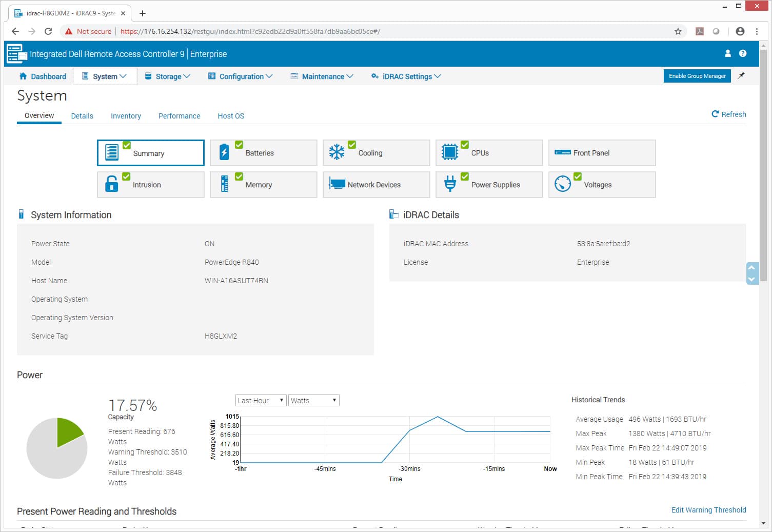Click the scrollbar down arrow

763,523
